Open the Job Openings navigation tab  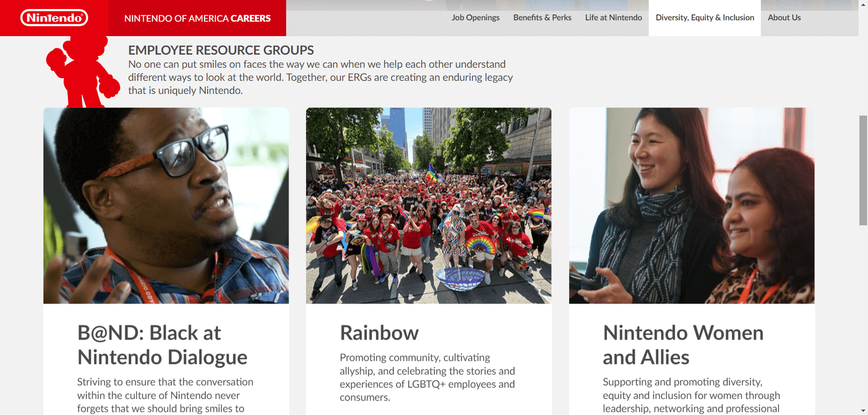pos(475,17)
